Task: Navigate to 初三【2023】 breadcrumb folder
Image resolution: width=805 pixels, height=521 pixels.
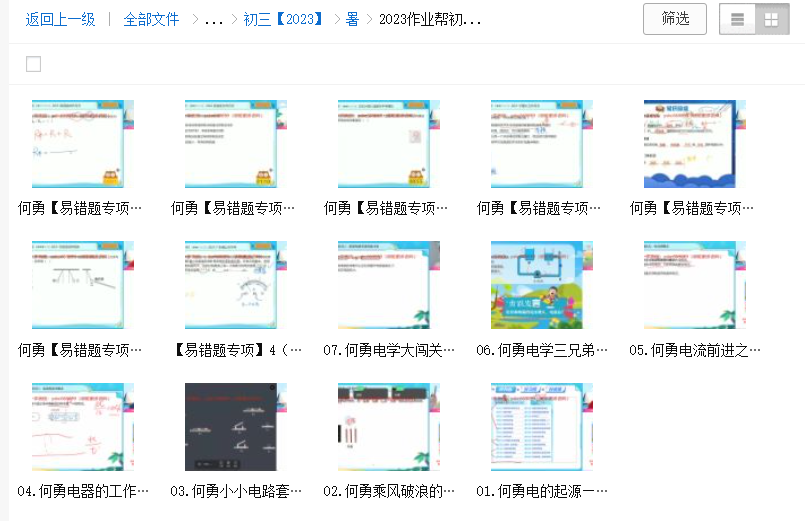Action: point(284,20)
